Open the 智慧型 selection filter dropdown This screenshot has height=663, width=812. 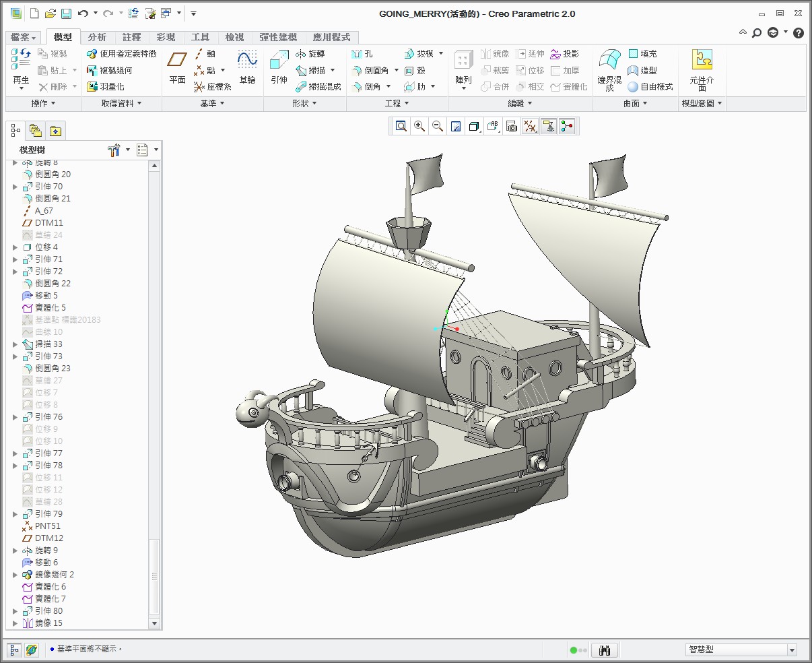click(x=792, y=650)
